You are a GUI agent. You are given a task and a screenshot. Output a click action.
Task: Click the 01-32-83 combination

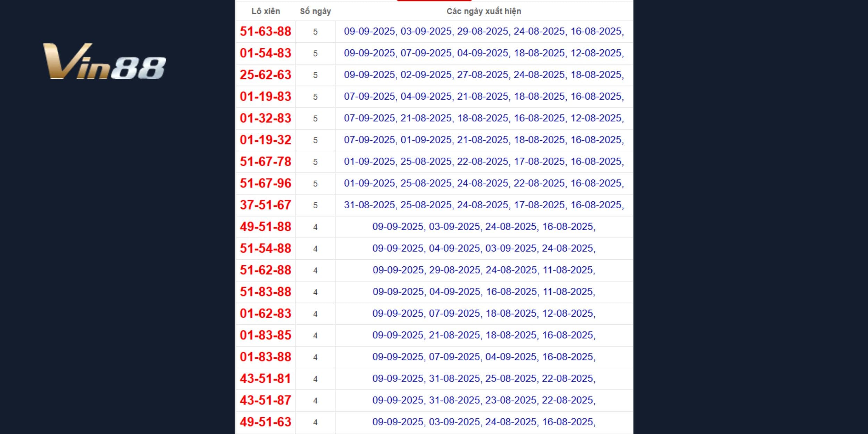click(266, 118)
